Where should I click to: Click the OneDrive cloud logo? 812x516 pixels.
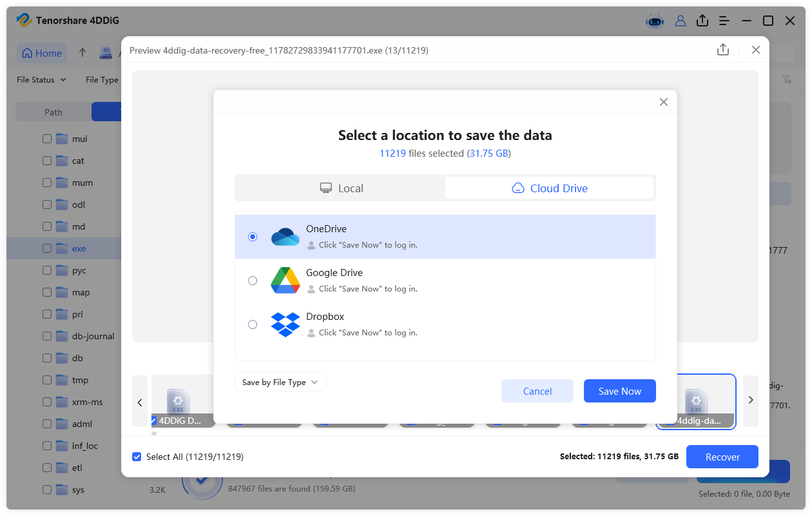point(285,237)
